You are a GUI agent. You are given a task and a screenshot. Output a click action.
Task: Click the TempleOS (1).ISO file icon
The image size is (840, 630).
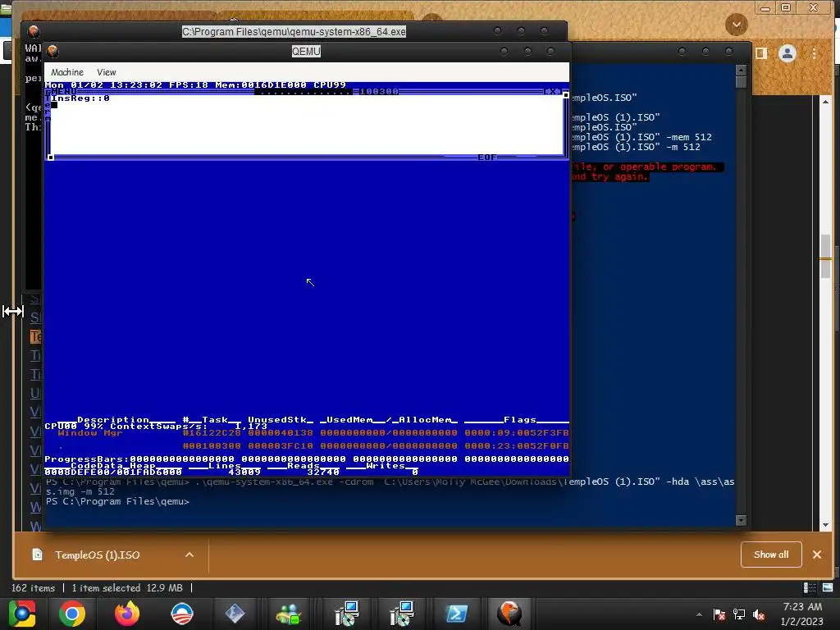(x=37, y=555)
